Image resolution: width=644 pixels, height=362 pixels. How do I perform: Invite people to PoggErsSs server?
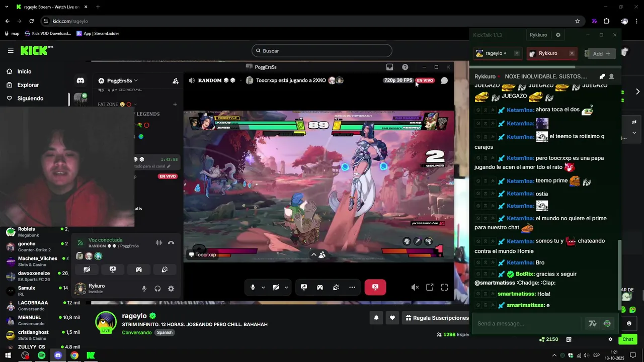pyautogui.click(x=176, y=80)
